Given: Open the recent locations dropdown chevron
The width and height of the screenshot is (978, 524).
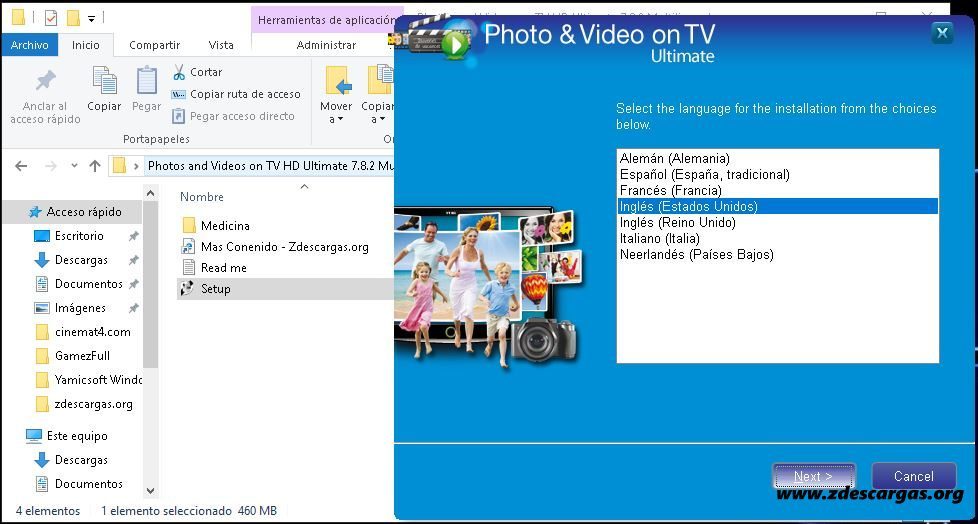Looking at the screenshot, I should pos(74,166).
